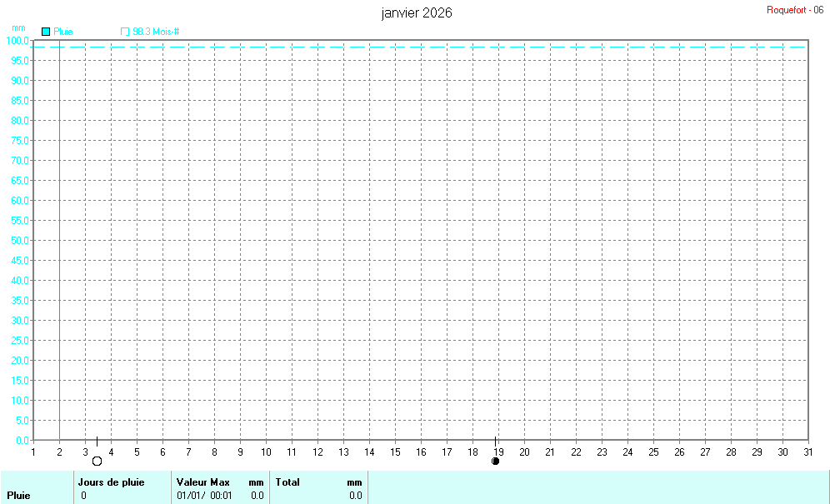Click day 1 on the x-axis
Screen dimensions: 830x504
click(33, 452)
